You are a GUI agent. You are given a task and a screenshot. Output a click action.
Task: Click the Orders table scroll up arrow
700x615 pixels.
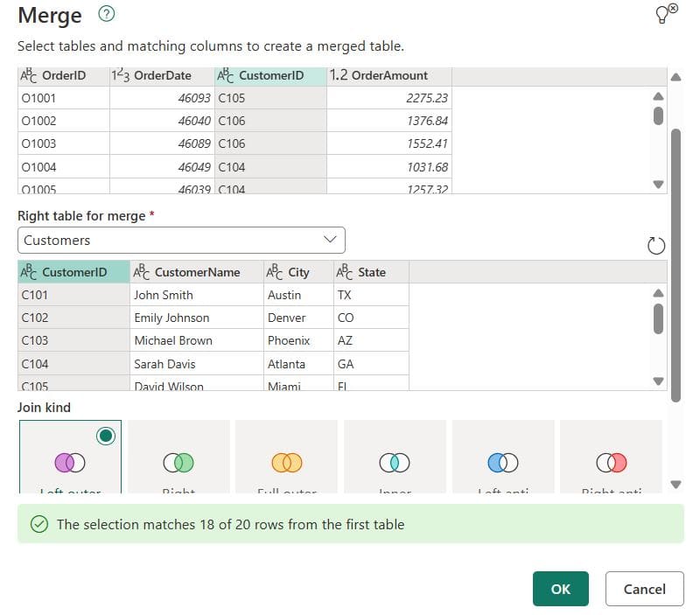coord(658,96)
